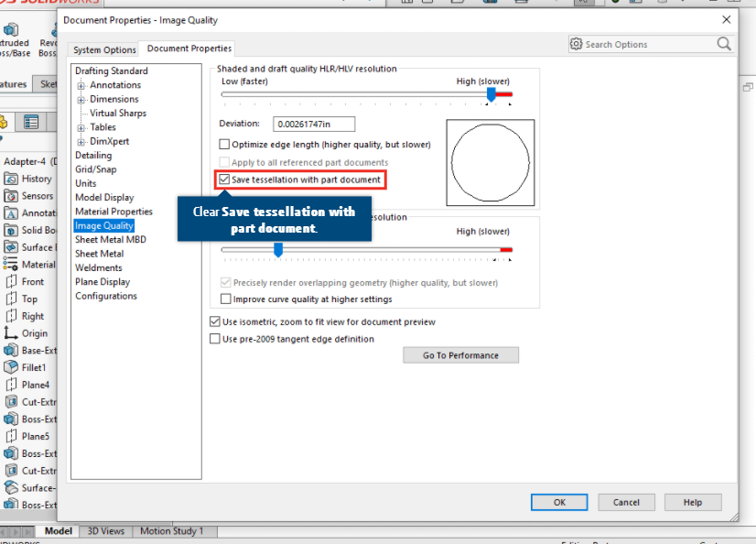Screen dimensions: 756x544
Task: Open the 3D Views tab
Action: (x=105, y=531)
